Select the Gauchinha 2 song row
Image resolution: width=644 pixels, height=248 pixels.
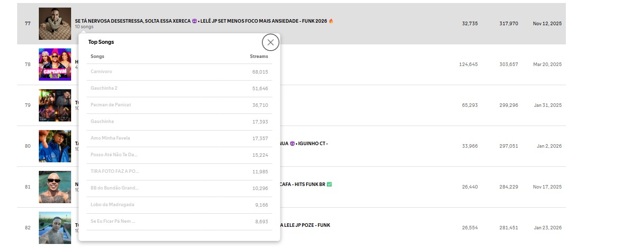coord(179,89)
